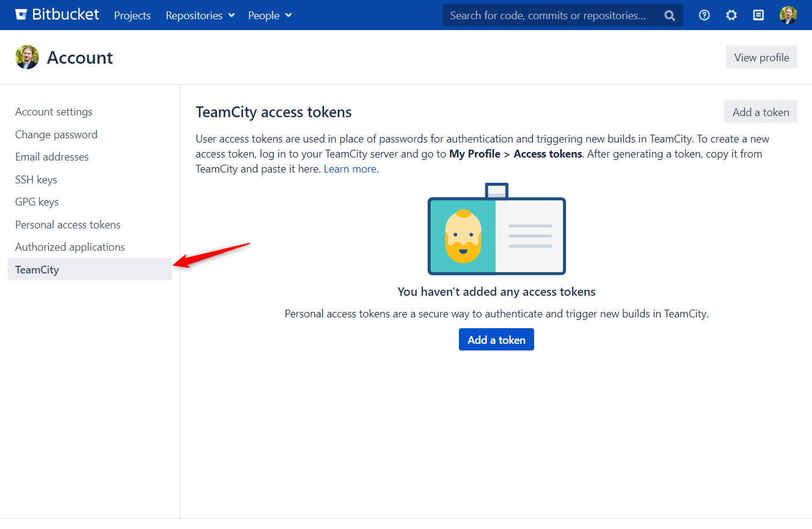
Task: Open Projects in the top navigation
Action: [x=132, y=16]
